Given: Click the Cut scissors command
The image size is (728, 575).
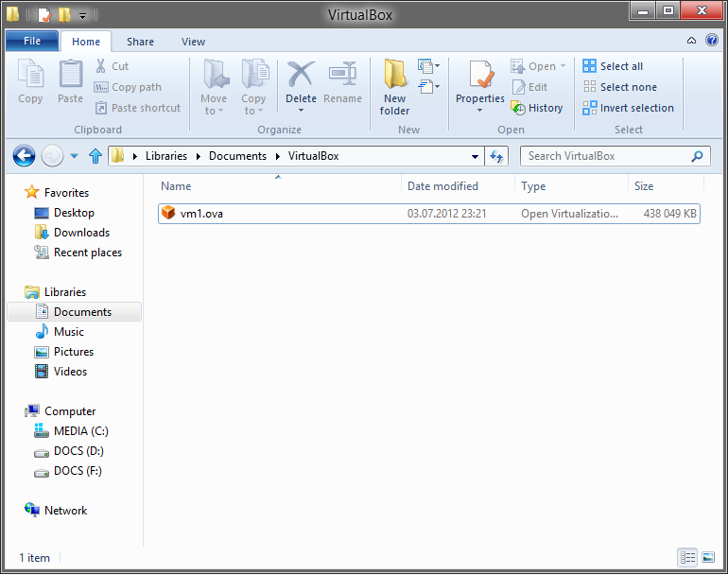Looking at the screenshot, I should (112, 66).
